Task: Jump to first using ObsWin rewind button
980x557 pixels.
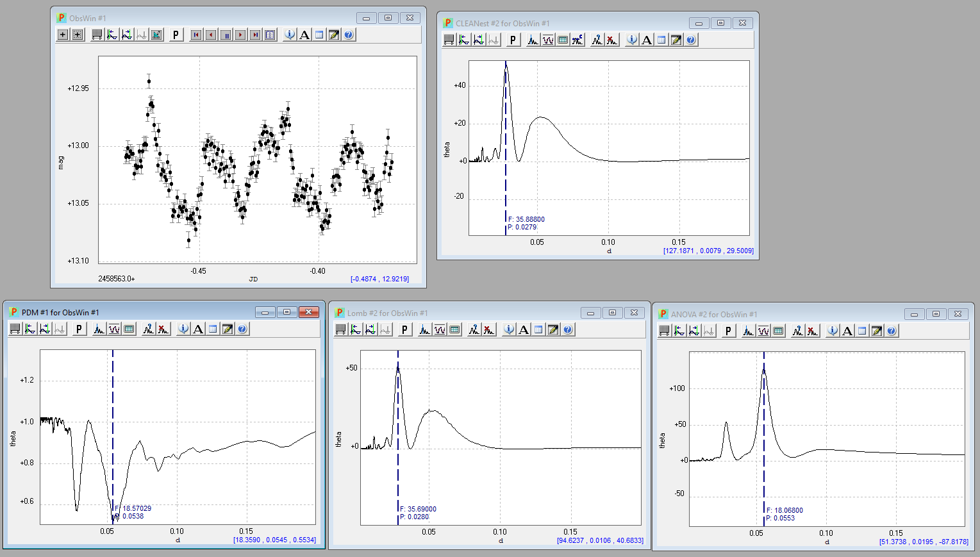Action: coord(196,35)
